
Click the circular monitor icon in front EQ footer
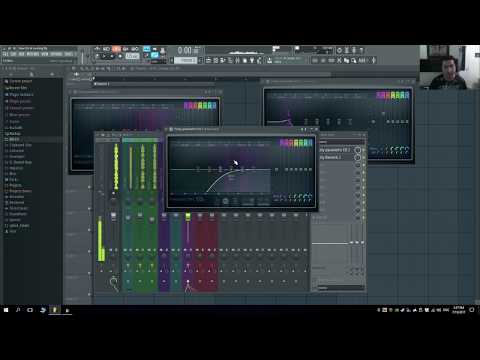point(225,201)
